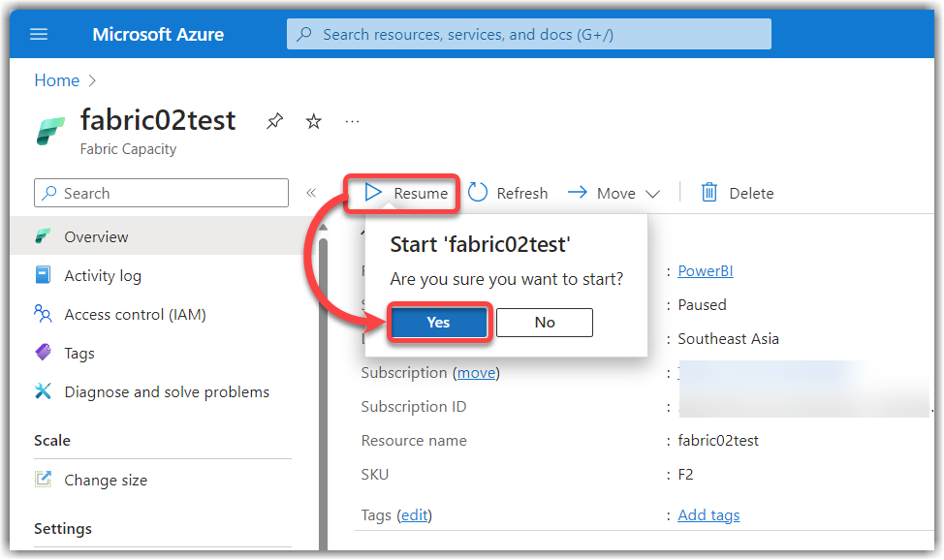This screenshot has height=560, width=944.
Task: Click the Refresh label in the toolbar
Action: pos(522,194)
